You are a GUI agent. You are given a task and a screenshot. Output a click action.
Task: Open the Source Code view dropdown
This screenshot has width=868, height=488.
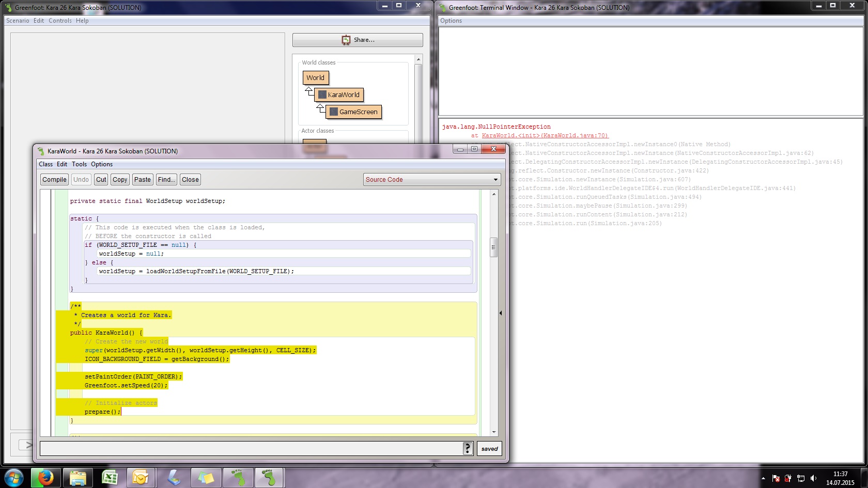point(432,180)
